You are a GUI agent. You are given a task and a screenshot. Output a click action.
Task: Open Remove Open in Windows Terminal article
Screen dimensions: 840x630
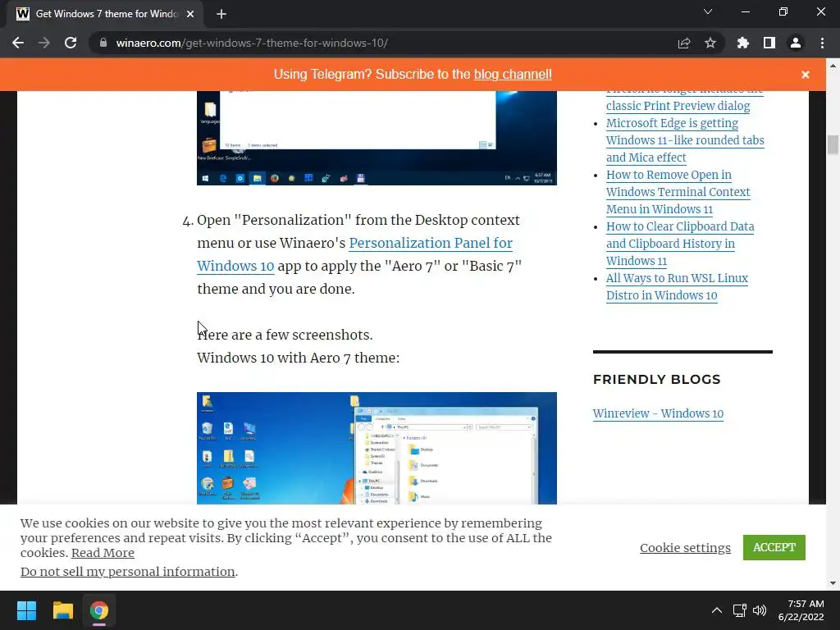click(678, 192)
